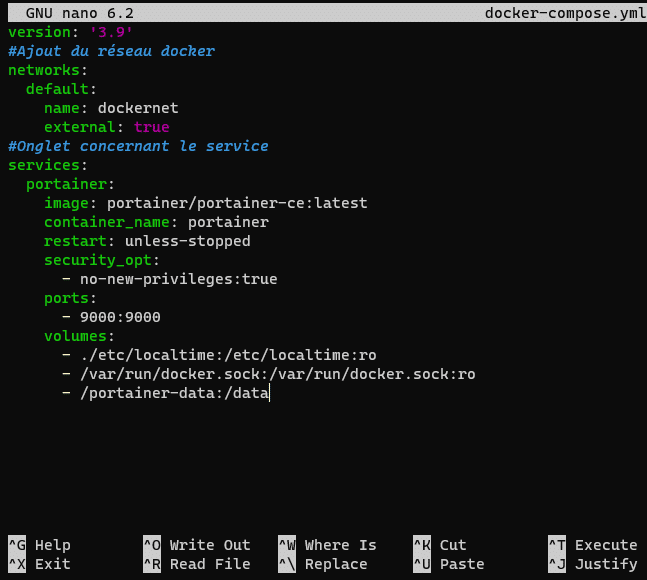
Task: Click the ^U Paste shortcut
Action: 449,564
